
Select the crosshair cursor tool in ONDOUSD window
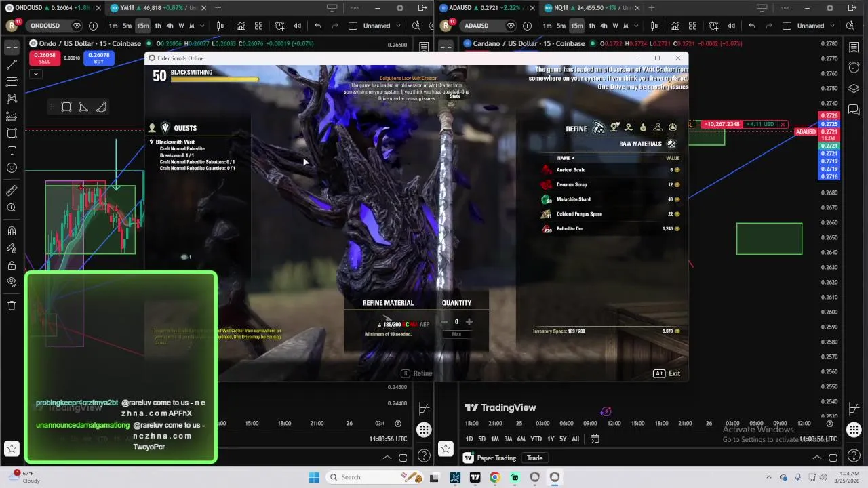[12, 47]
